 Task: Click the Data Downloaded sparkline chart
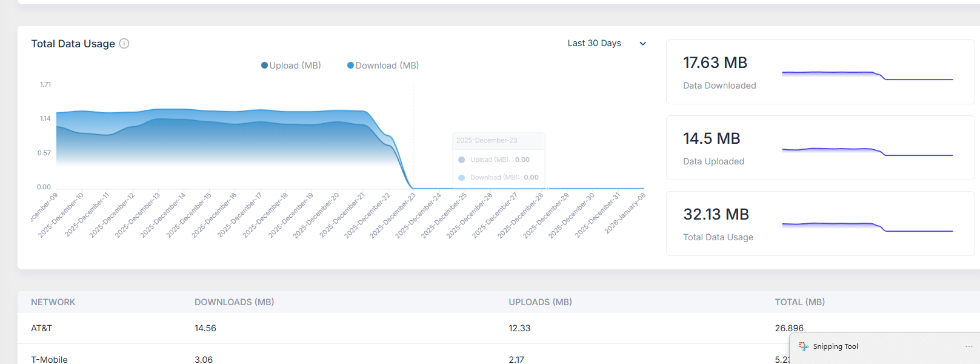coord(867,75)
